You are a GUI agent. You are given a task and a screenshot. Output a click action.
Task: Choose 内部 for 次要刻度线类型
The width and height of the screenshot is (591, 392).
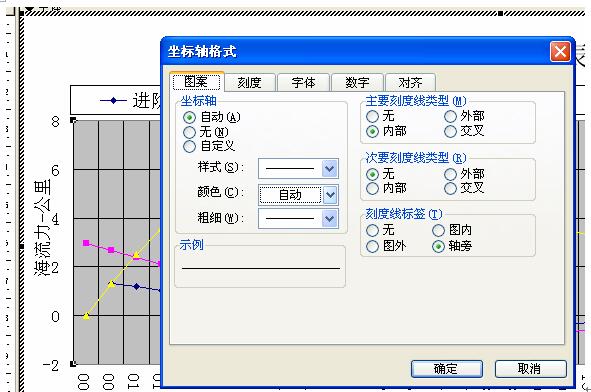pyautogui.click(x=372, y=188)
